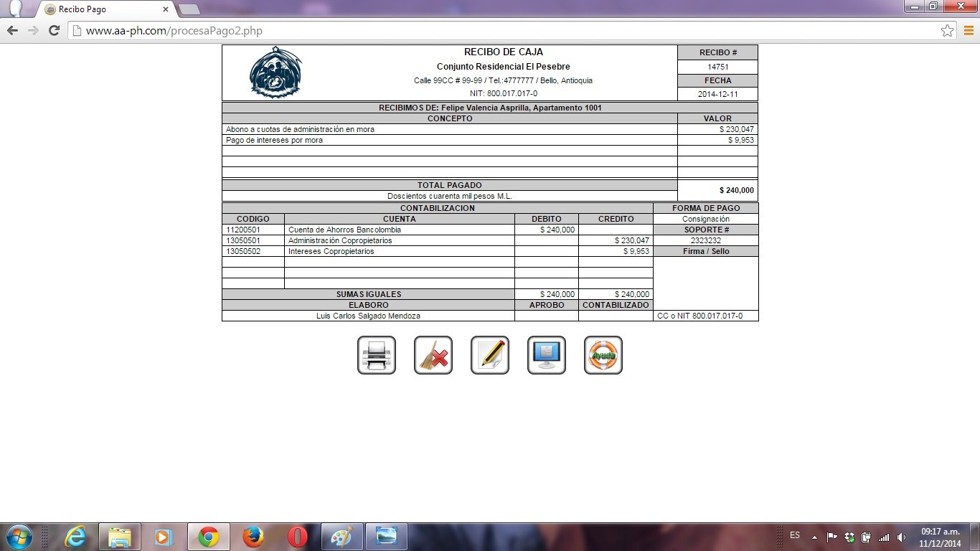This screenshot has width=980, height=551.
Task: Go back using the browser back arrow
Action: click(12, 30)
